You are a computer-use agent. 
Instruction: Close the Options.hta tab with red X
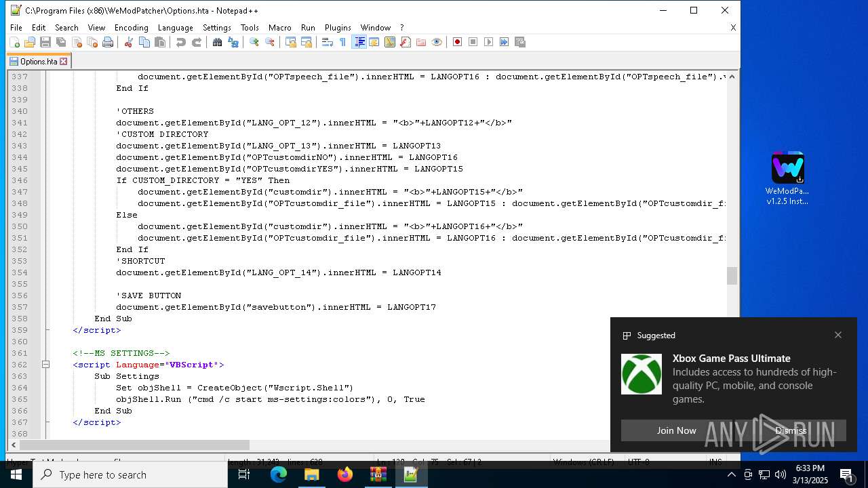click(64, 61)
